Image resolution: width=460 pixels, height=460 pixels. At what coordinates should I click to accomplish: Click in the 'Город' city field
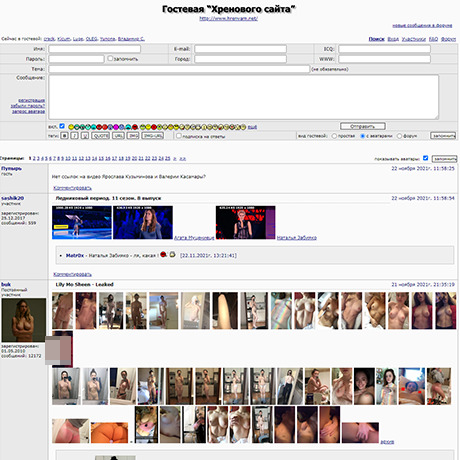coord(240,59)
